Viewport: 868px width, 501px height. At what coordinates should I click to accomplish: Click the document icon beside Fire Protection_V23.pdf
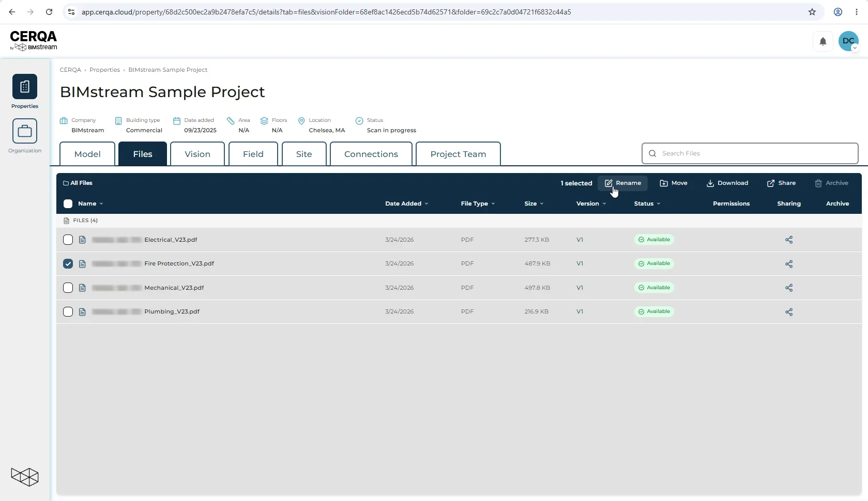pos(82,264)
